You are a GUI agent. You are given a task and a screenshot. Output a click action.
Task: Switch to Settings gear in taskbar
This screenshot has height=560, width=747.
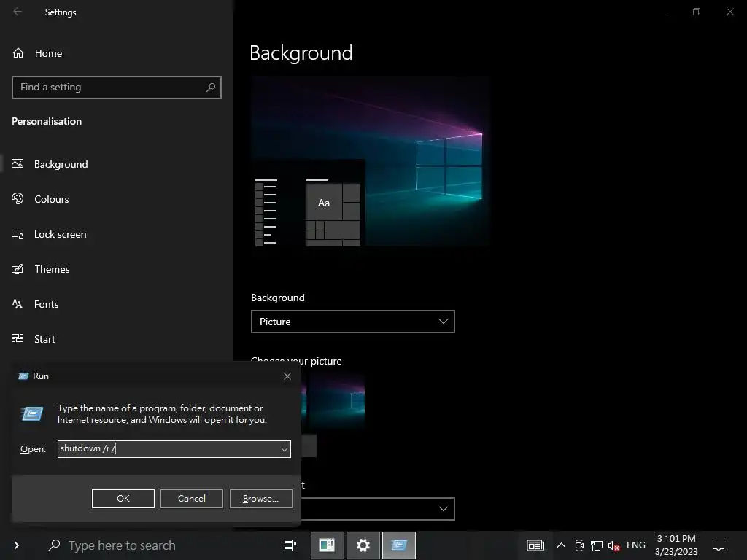(363, 545)
